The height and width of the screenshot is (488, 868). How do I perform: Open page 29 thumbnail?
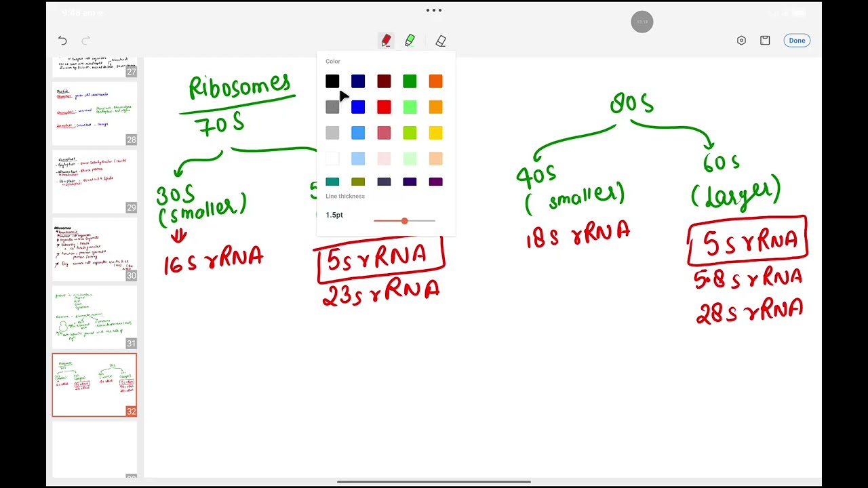[94, 182]
